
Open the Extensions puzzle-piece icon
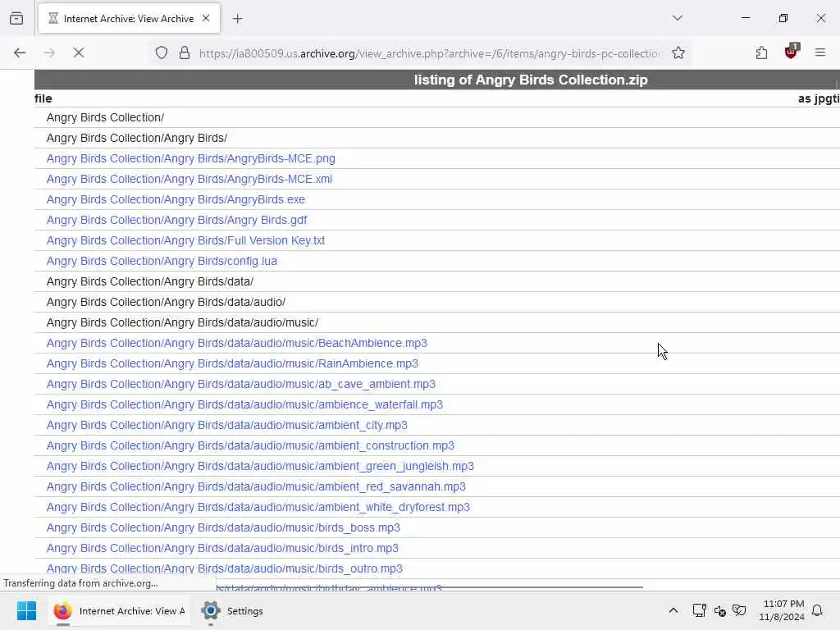(761, 52)
